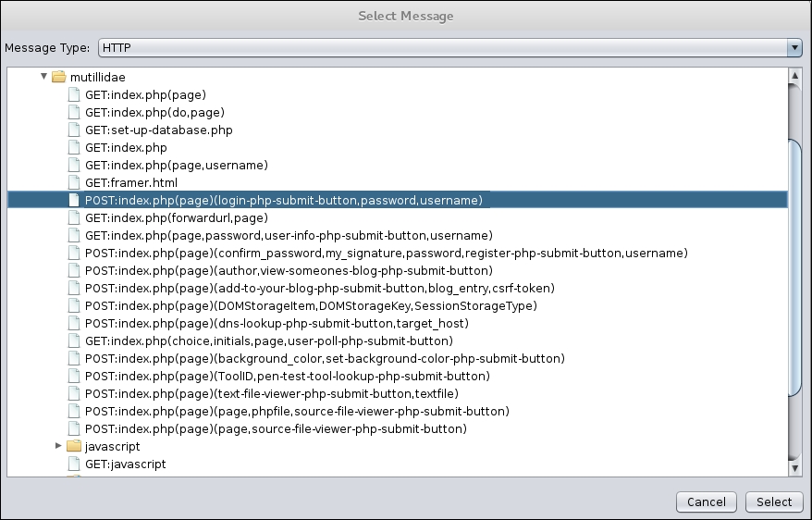
Task: Open the Message Type dropdown
Action: (794, 47)
